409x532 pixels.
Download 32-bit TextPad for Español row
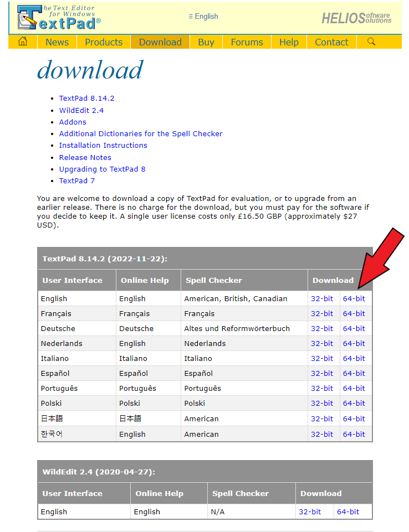pos(322,373)
